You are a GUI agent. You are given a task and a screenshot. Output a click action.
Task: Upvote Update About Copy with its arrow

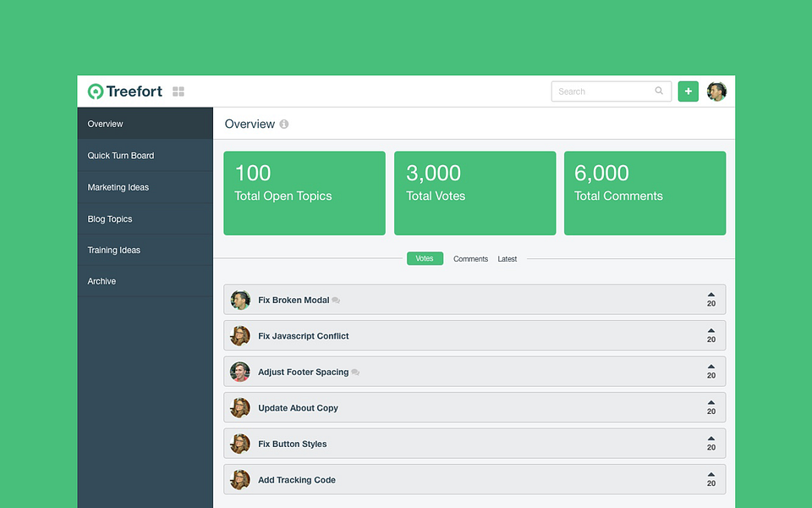pos(711,402)
